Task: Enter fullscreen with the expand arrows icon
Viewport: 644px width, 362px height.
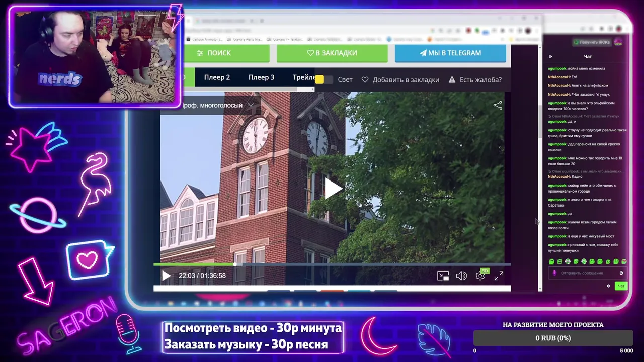Action: [499, 276]
